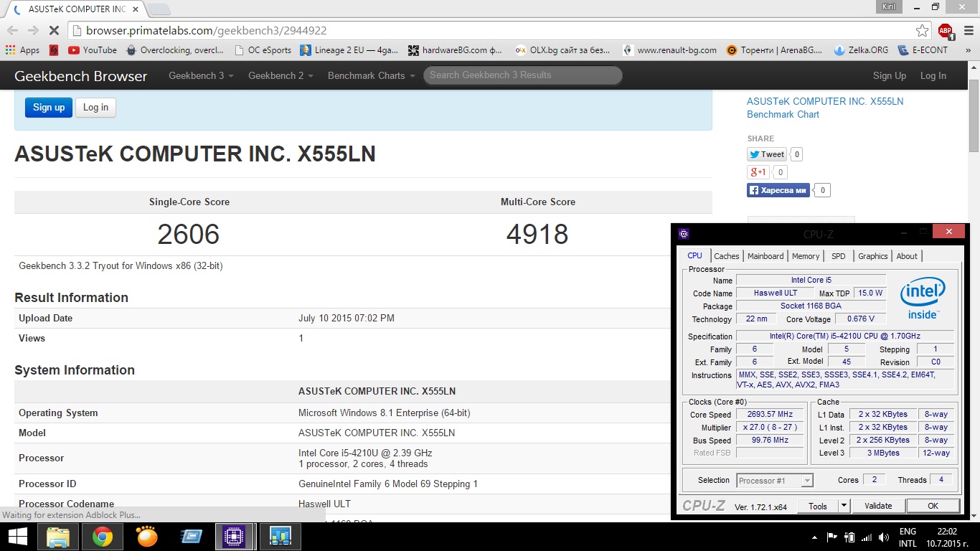Click the Multi-Core Score value 4918
The height and width of the screenshot is (551, 980).
point(537,235)
